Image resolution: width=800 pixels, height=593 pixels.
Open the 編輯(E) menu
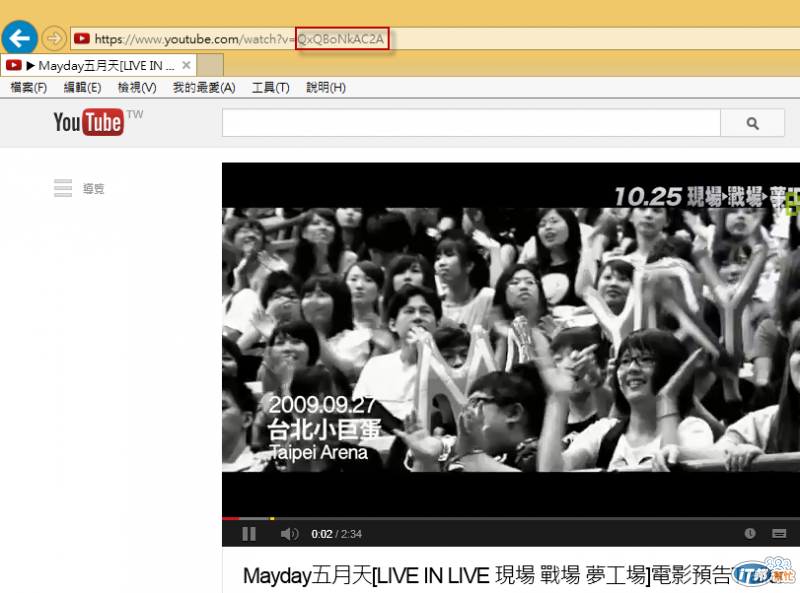point(82,88)
